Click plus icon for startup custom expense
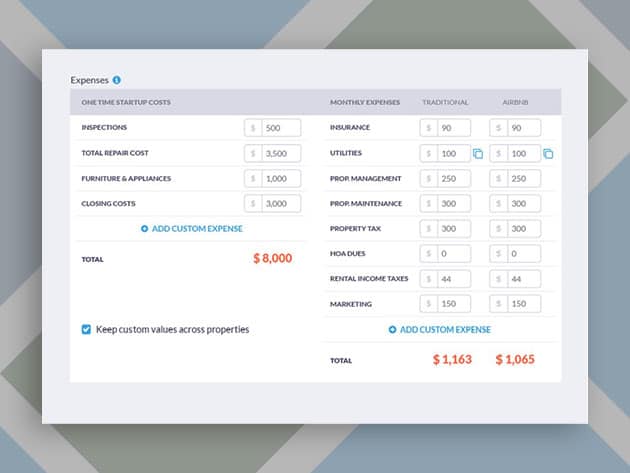 tap(145, 229)
